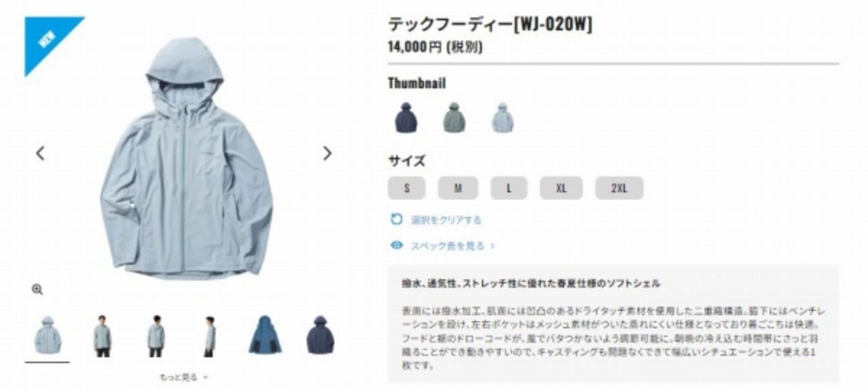Show the model front view thumbnail
This screenshot has width=868, height=392.
102,336
